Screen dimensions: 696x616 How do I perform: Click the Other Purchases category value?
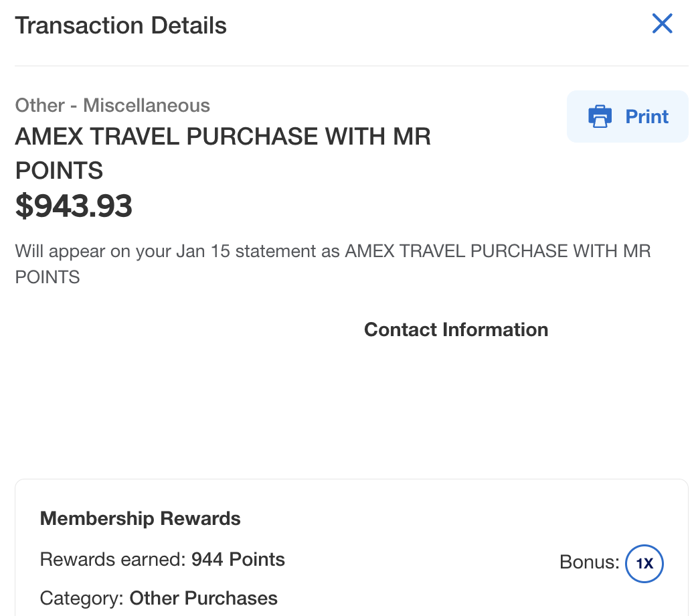[x=203, y=598]
